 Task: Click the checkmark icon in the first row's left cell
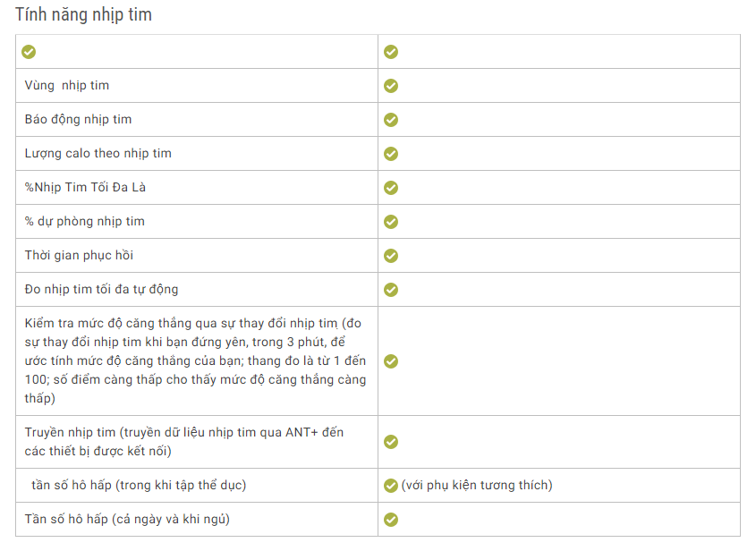(29, 52)
